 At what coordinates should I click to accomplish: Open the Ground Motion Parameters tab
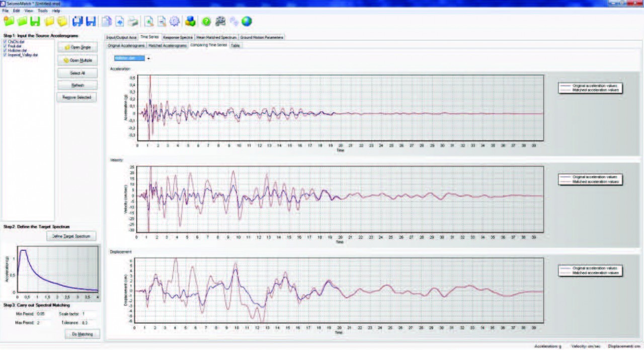262,37
